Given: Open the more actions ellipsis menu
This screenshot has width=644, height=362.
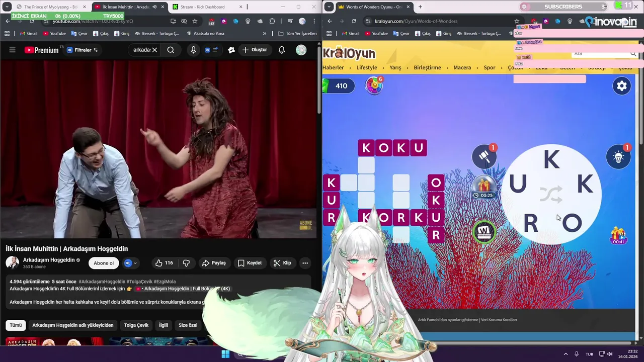Looking at the screenshot, I should (x=305, y=263).
